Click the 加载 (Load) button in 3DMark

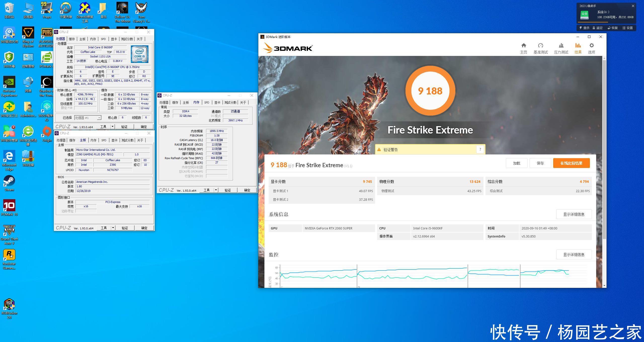517,163
